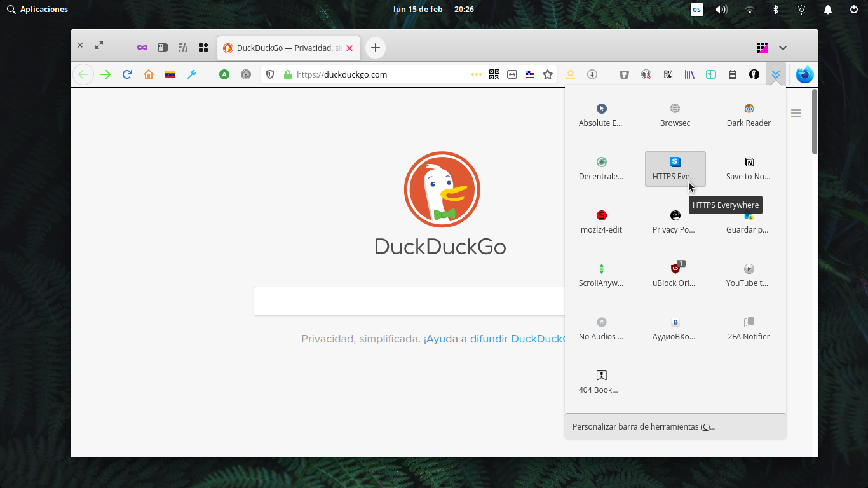Select the DuckDuckGo tab

tap(289, 48)
